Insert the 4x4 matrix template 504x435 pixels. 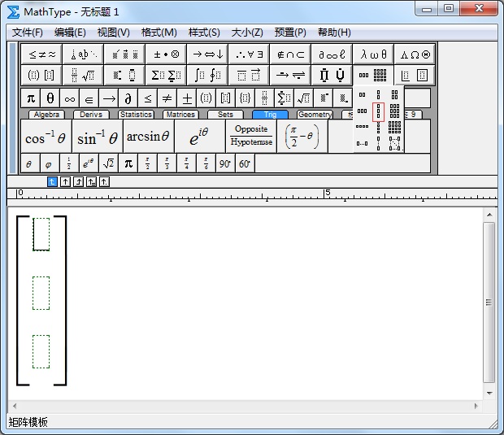point(395,127)
